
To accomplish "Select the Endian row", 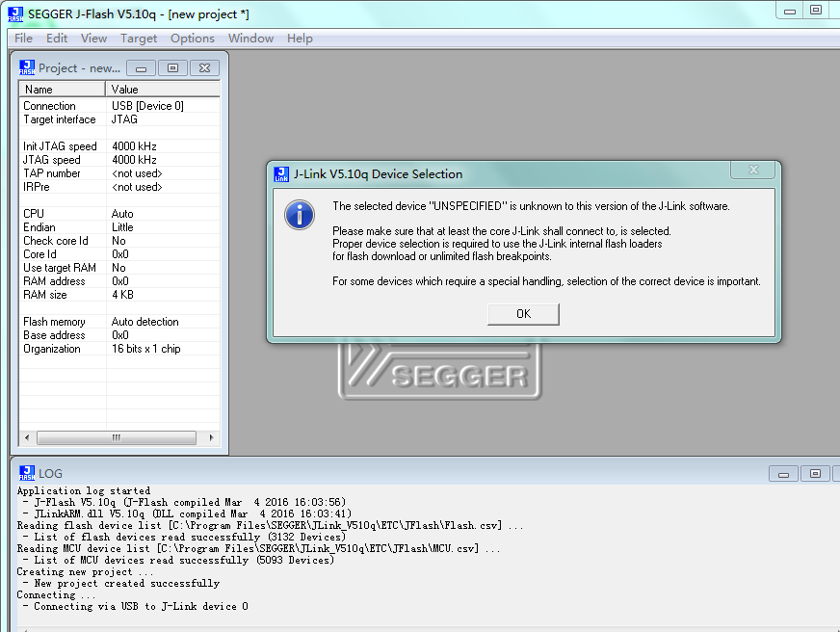I will 119,227.
